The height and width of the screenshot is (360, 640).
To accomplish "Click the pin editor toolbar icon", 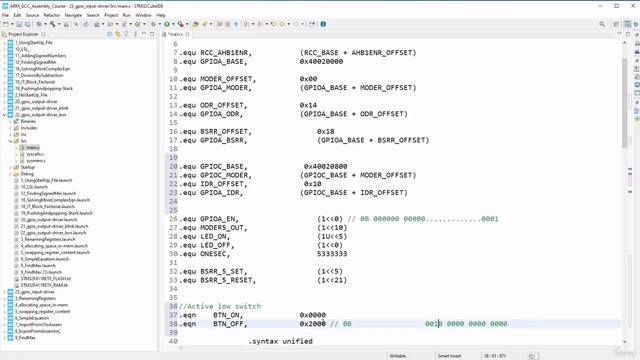I will (x=312, y=24).
